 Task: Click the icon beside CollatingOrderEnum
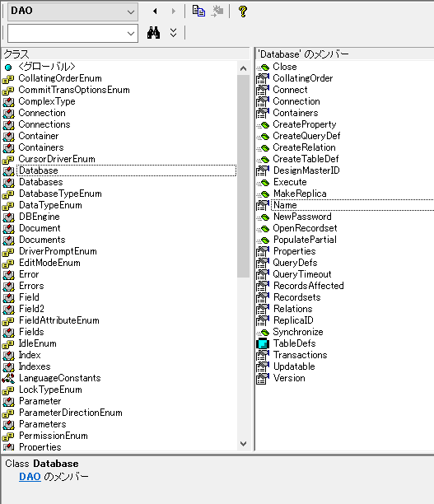8,78
